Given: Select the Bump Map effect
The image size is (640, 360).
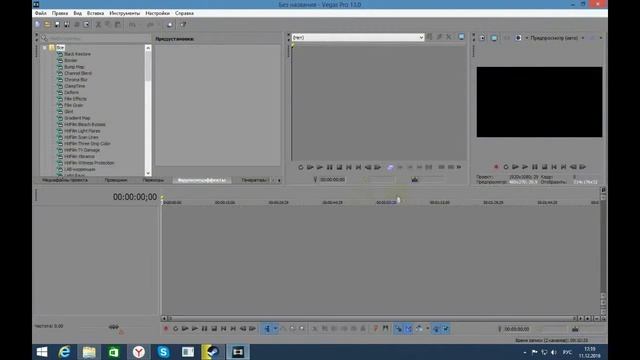Looking at the screenshot, I should tap(74, 67).
